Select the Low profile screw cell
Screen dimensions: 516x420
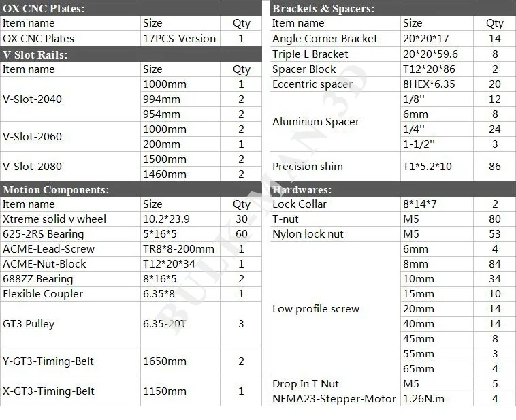coord(335,309)
